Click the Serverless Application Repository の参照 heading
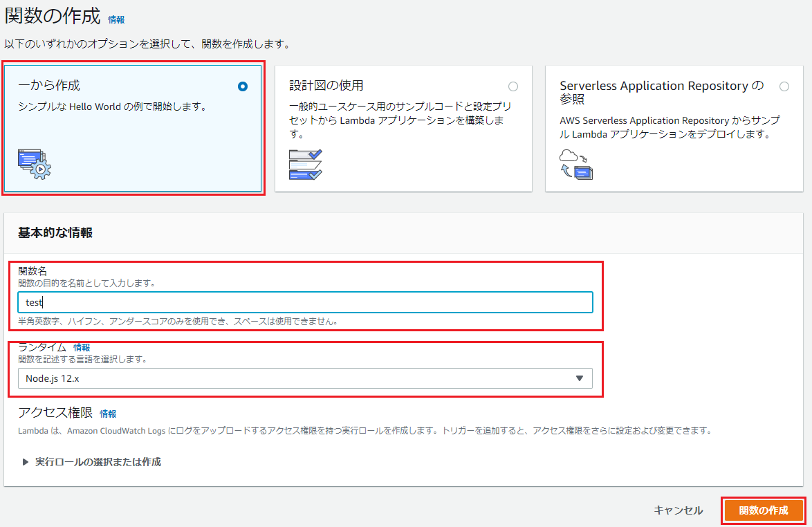Image resolution: width=812 pixels, height=527 pixels. tap(662, 92)
